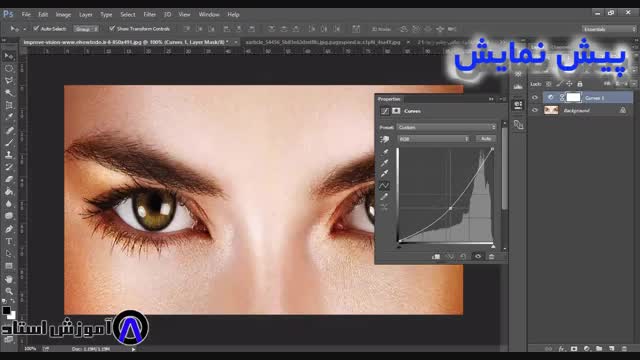
Task: Select the Zoom tool magnifier
Action: pos(9,291)
